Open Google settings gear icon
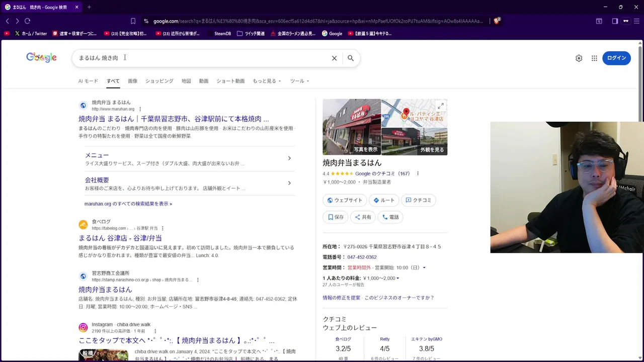This screenshot has width=644, height=362. point(579,58)
